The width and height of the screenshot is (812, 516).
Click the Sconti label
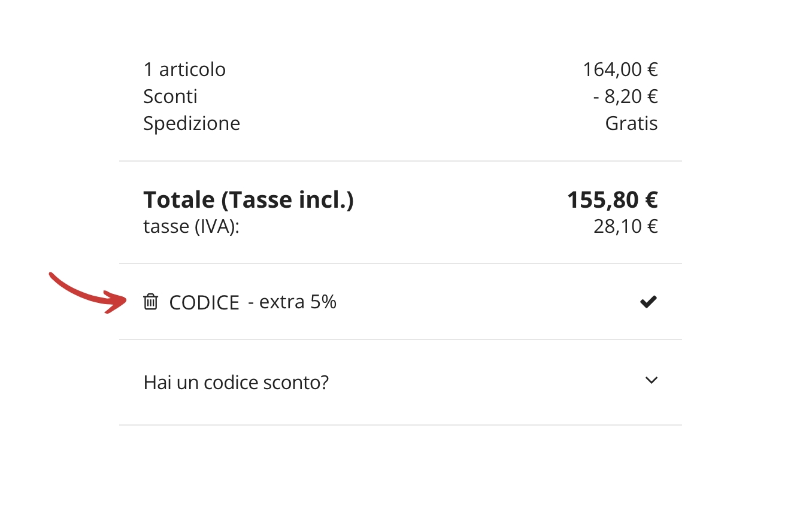click(170, 96)
